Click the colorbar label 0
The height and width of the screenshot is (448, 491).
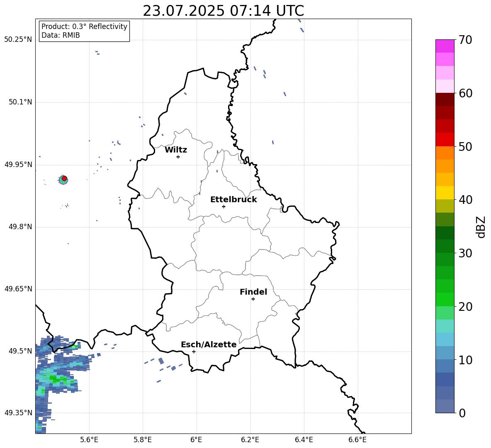tap(462, 413)
